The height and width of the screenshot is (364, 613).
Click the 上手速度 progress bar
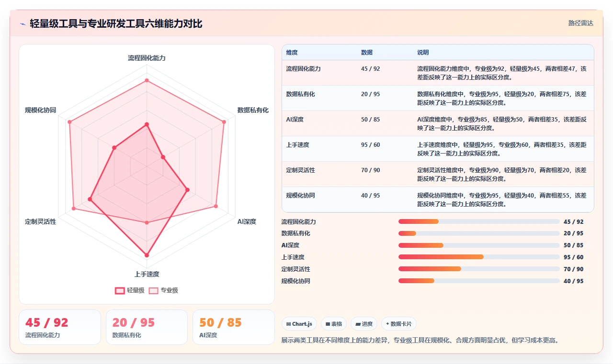click(479, 257)
